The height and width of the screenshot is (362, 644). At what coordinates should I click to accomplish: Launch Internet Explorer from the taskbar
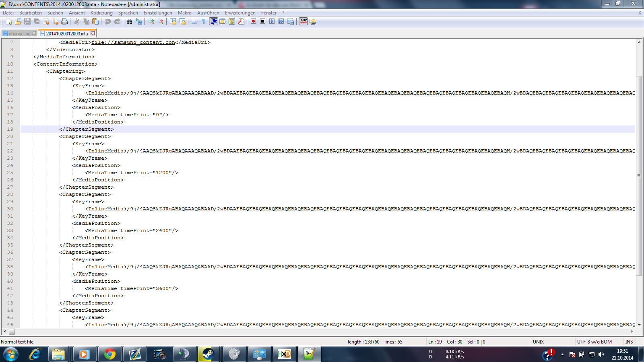pos(35,354)
